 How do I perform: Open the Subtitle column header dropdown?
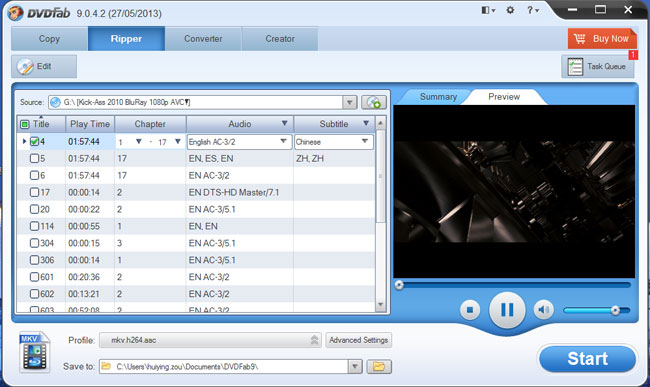[x=366, y=123]
